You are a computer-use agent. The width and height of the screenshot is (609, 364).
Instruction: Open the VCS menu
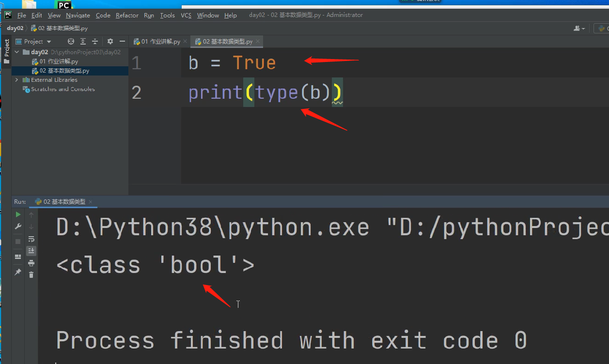tap(186, 15)
